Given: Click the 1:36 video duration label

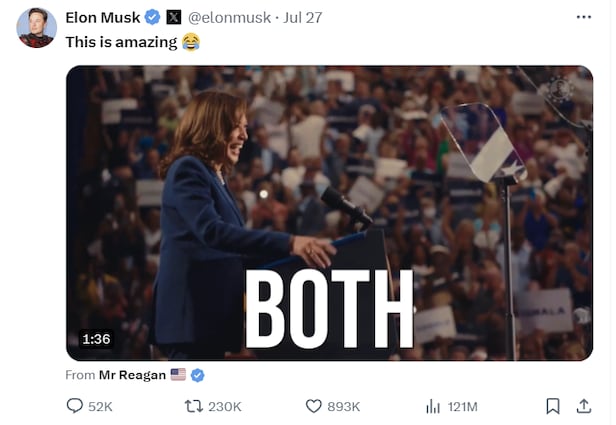Looking at the screenshot, I should (96, 339).
